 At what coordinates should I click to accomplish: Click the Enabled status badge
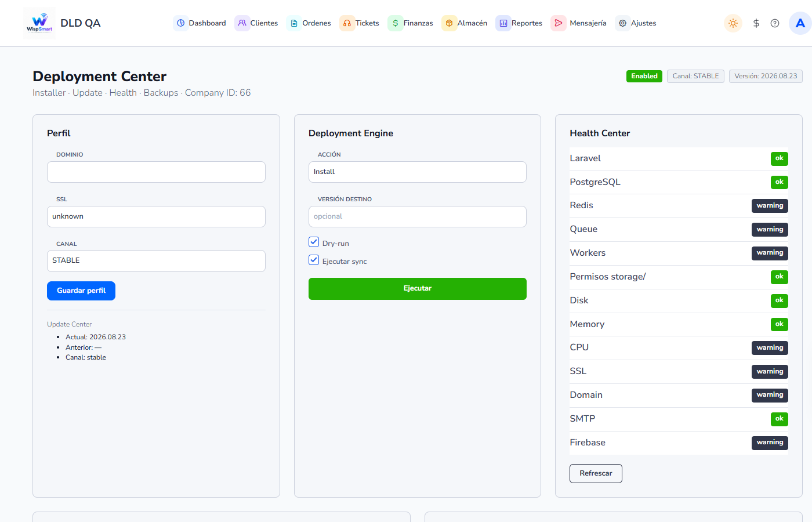[x=644, y=76]
